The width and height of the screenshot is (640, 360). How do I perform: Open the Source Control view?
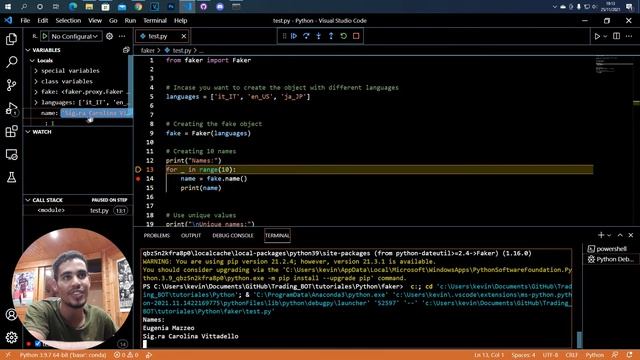coord(11,85)
